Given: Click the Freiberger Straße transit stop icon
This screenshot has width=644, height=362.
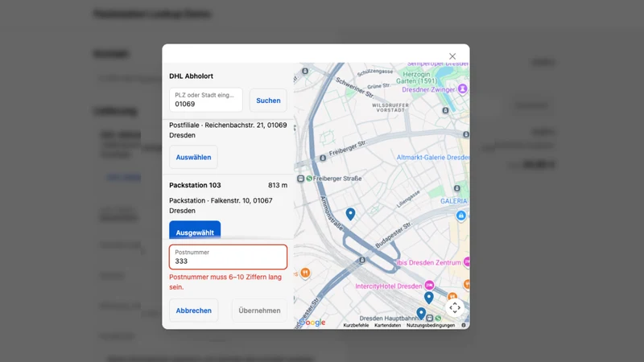Looking at the screenshot, I should click(300, 179).
